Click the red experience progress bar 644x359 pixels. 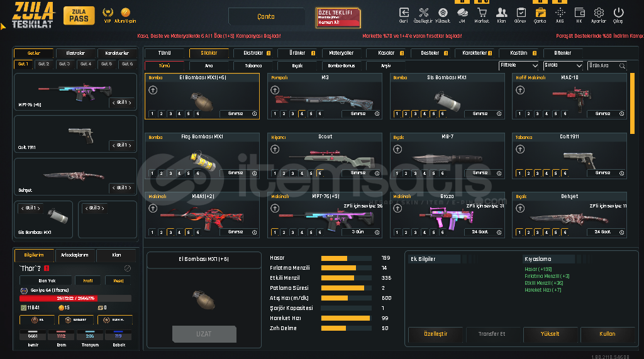(x=75, y=299)
